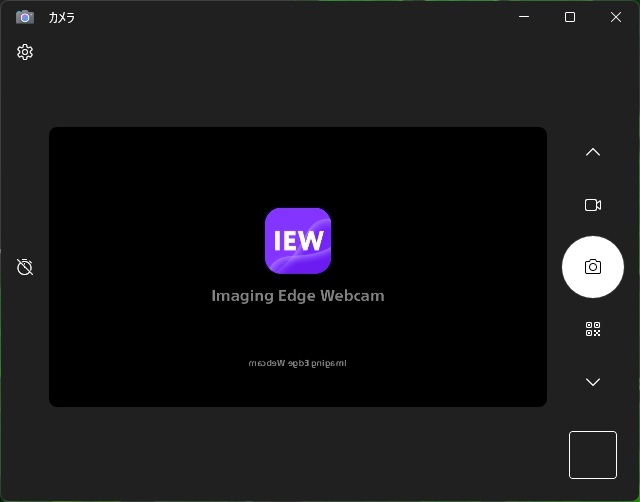
Task: Click the purple IEW logo in the preview
Action: [x=298, y=240]
